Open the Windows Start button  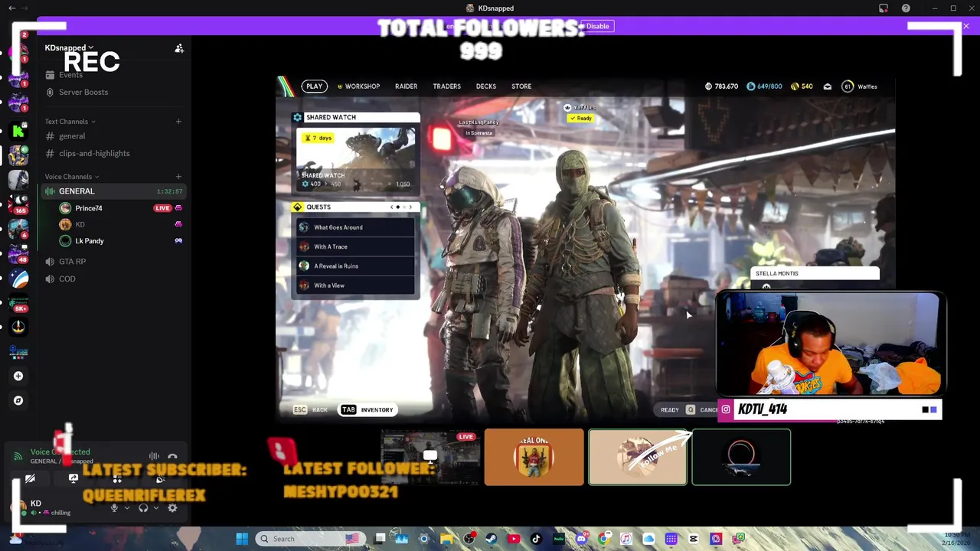coord(242,539)
